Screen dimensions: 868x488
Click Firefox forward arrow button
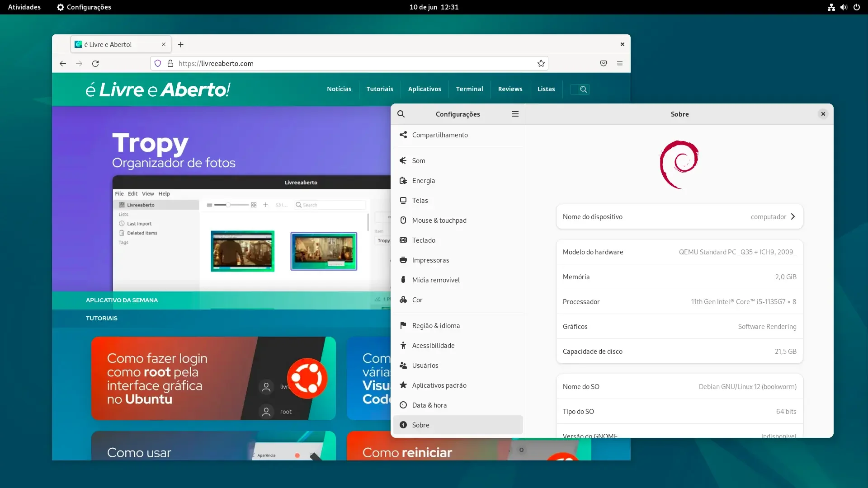click(79, 64)
